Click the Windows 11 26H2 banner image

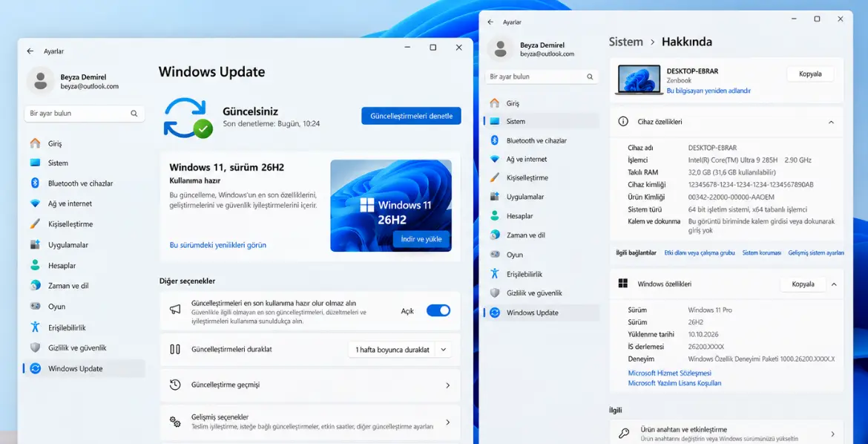pyautogui.click(x=391, y=206)
